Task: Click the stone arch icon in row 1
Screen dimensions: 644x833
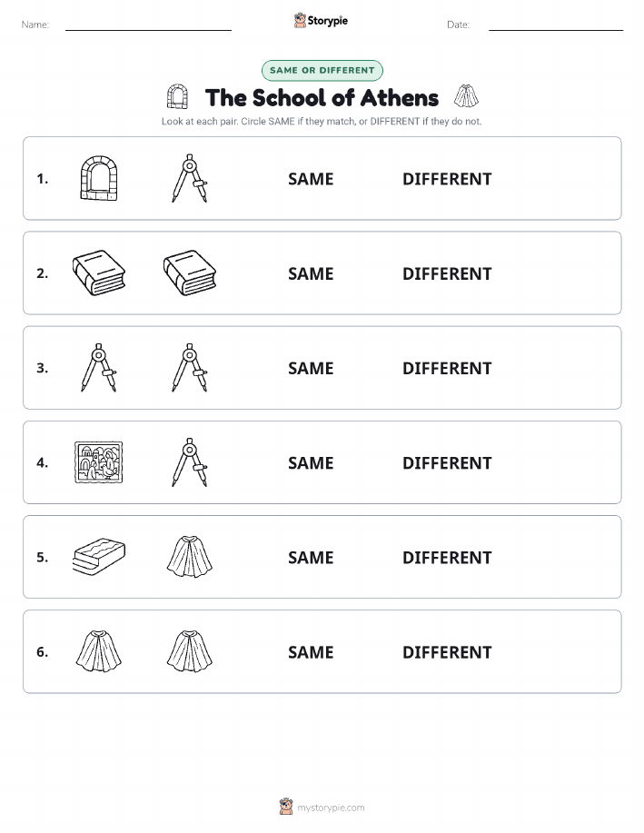Action: click(x=99, y=178)
